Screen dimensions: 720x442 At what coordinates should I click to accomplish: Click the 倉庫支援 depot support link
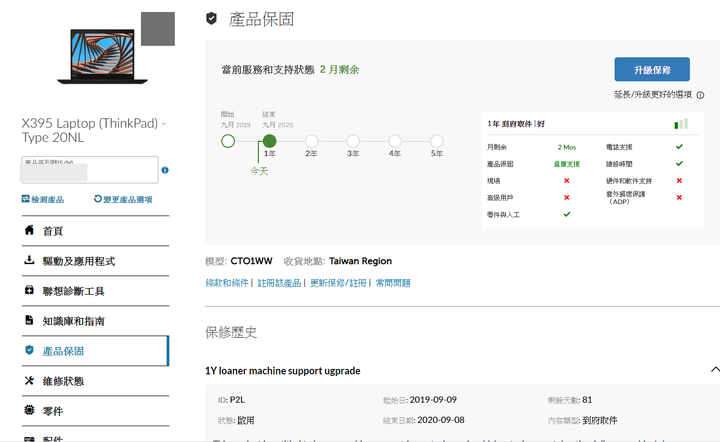click(x=567, y=164)
